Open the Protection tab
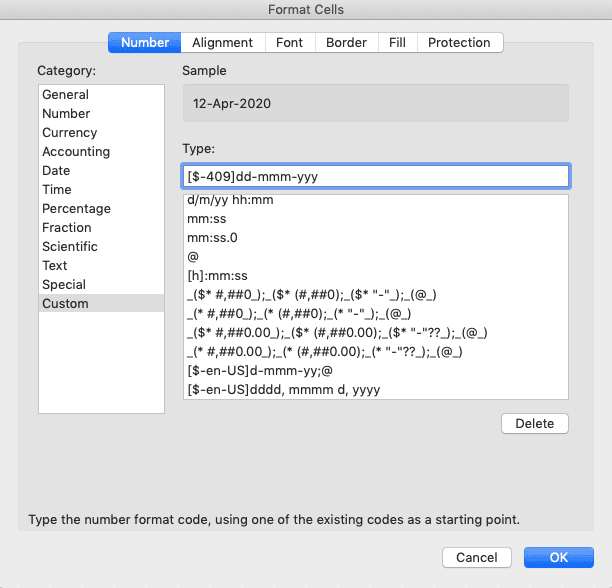This screenshot has height=588, width=612. pyautogui.click(x=459, y=43)
